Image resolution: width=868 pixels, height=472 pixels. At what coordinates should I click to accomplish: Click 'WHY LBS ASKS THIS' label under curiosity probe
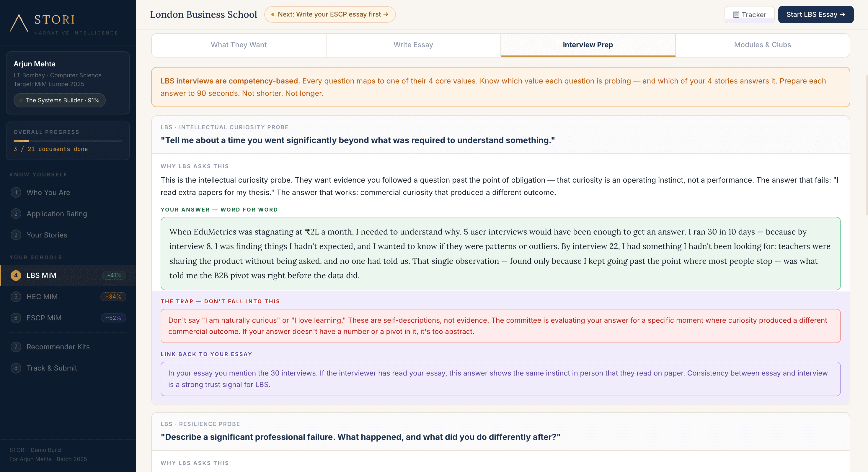tap(195, 166)
